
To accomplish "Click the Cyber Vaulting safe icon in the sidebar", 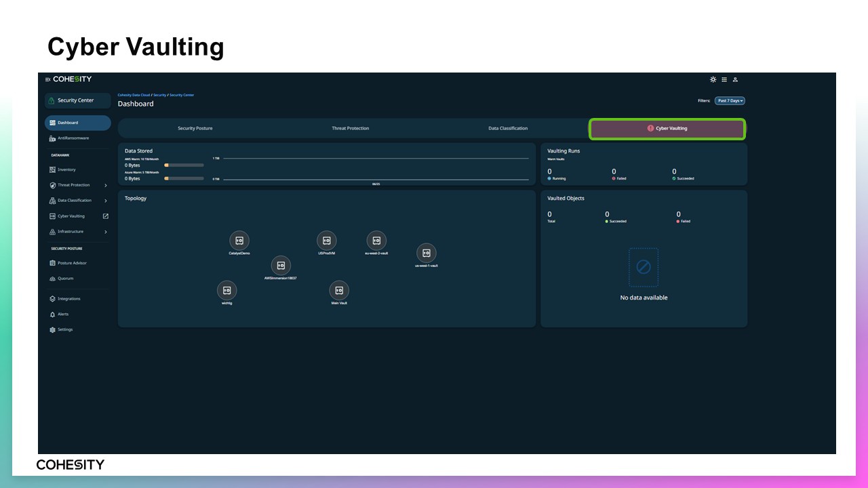I will point(52,216).
